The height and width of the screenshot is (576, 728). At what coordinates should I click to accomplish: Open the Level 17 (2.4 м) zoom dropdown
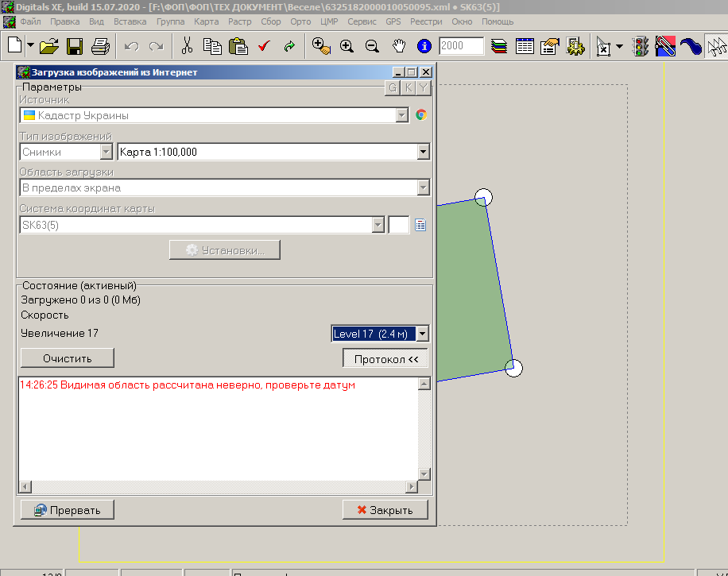[x=422, y=334]
